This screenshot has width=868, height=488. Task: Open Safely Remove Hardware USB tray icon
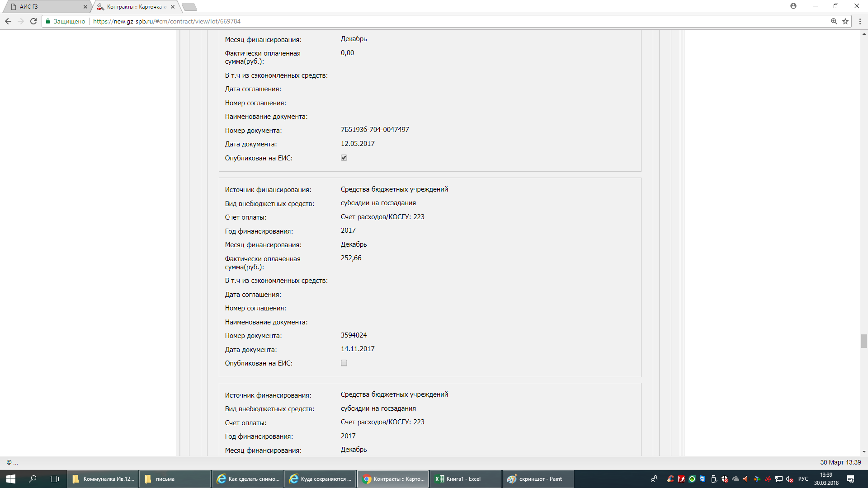point(713,479)
